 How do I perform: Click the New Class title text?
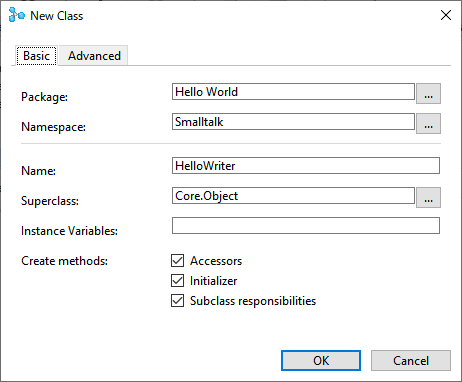pos(57,16)
